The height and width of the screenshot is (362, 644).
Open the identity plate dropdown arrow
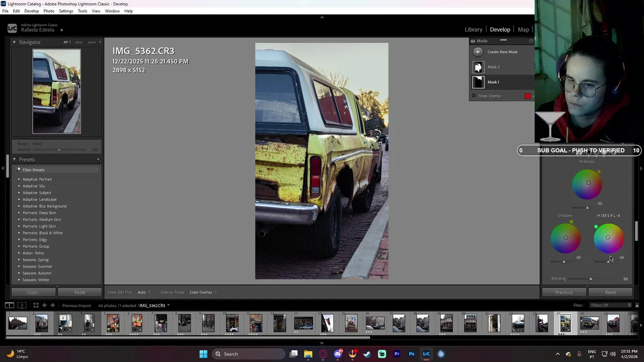61,30
